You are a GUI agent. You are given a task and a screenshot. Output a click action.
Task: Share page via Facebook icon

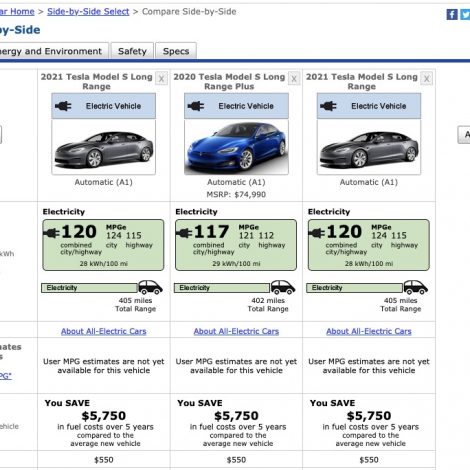click(x=452, y=14)
